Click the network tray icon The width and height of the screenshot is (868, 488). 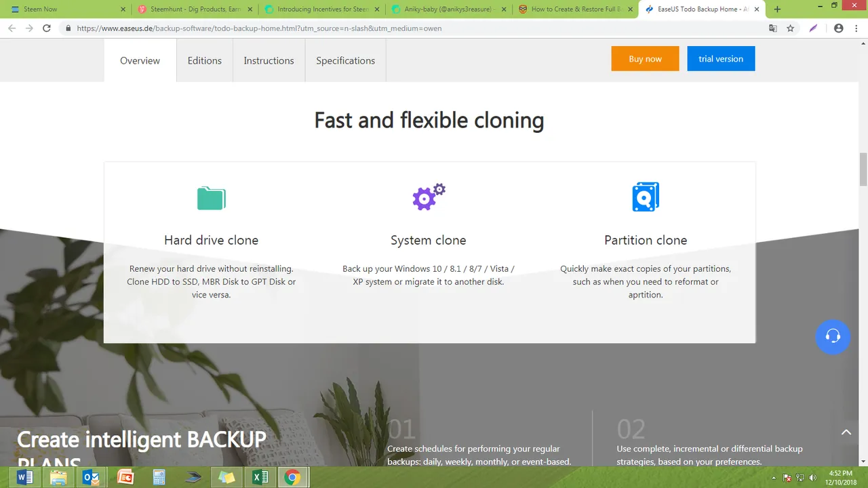(x=800, y=478)
